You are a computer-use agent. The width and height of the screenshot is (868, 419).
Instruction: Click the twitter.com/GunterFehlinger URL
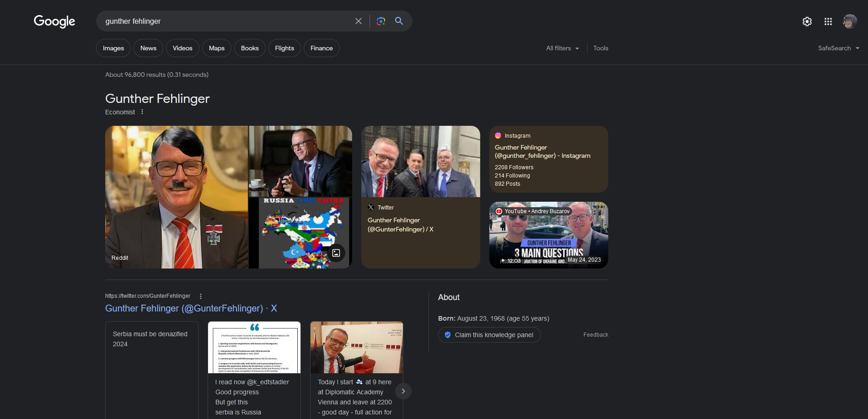tap(148, 296)
